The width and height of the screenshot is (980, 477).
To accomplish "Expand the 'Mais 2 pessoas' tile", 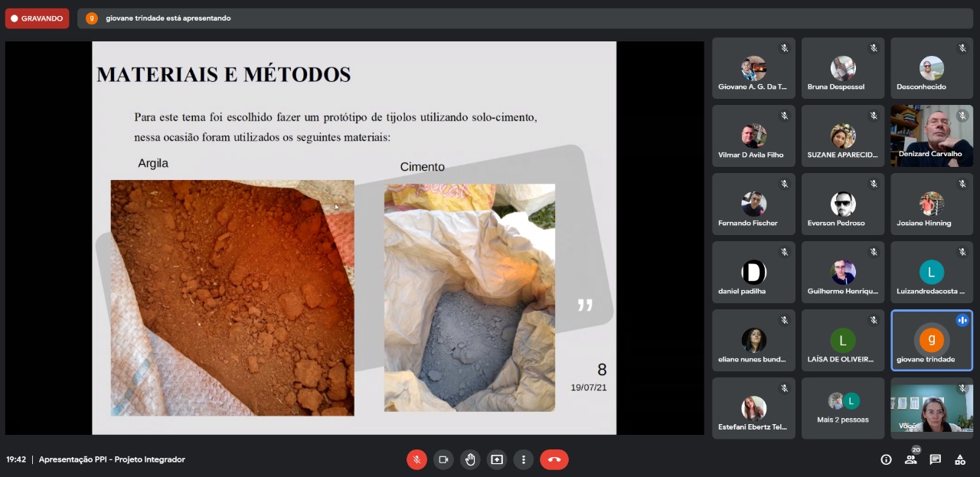I will [843, 408].
